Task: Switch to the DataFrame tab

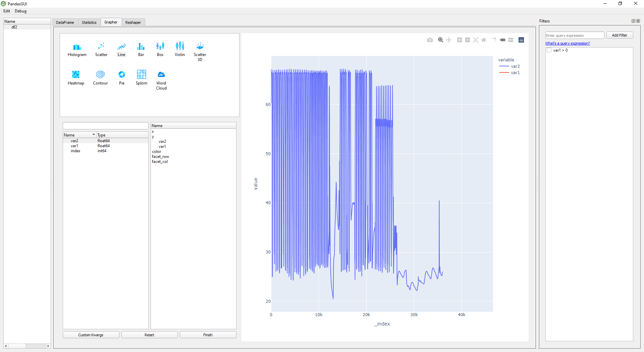Action: (x=65, y=22)
